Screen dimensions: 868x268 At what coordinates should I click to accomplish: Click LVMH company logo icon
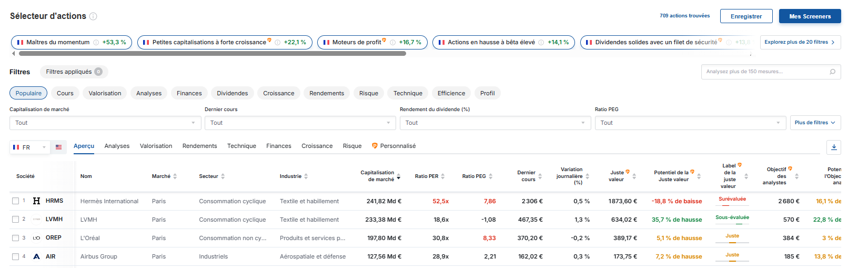coord(36,220)
